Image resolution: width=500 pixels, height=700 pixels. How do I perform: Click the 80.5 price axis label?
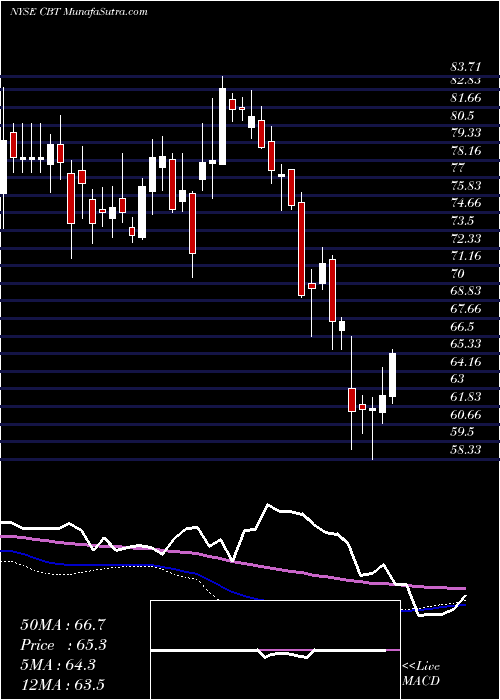click(462, 116)
